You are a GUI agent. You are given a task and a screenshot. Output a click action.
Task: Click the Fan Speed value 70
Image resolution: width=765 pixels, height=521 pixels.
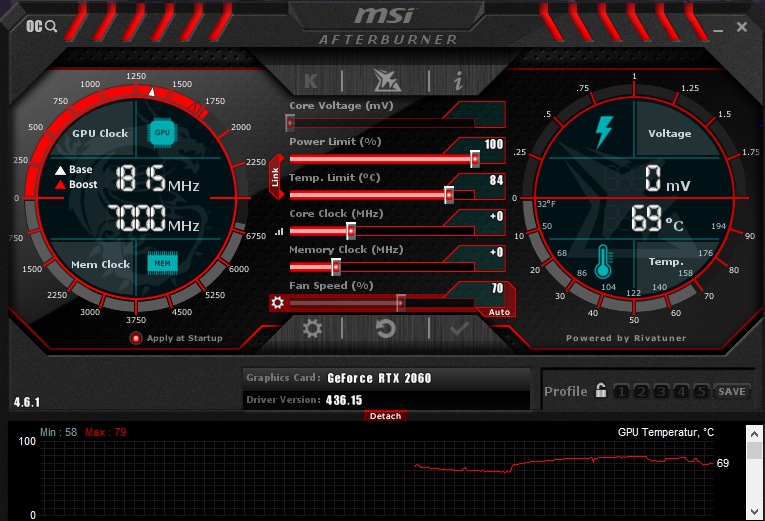pyautogui.click(x=497, y=288)
